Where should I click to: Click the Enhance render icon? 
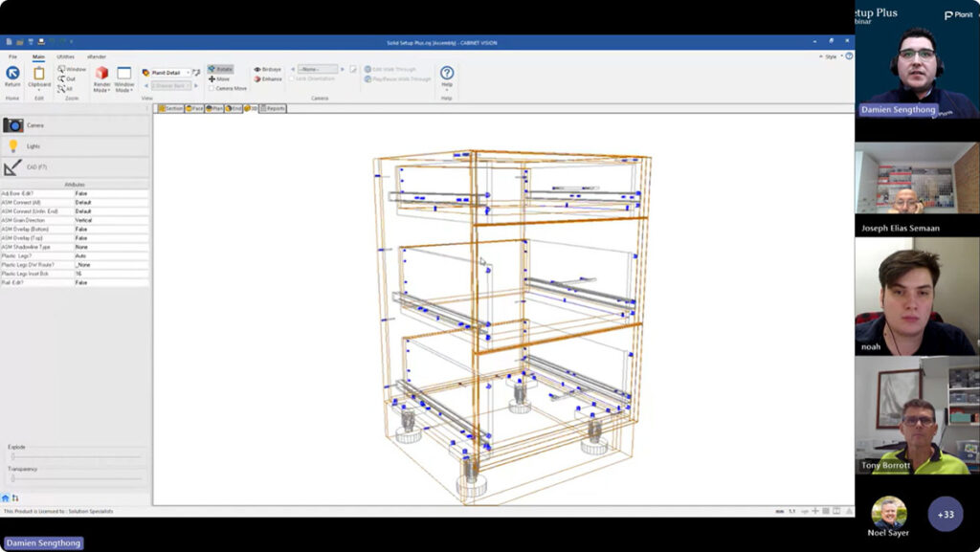(x=268, y=79)
